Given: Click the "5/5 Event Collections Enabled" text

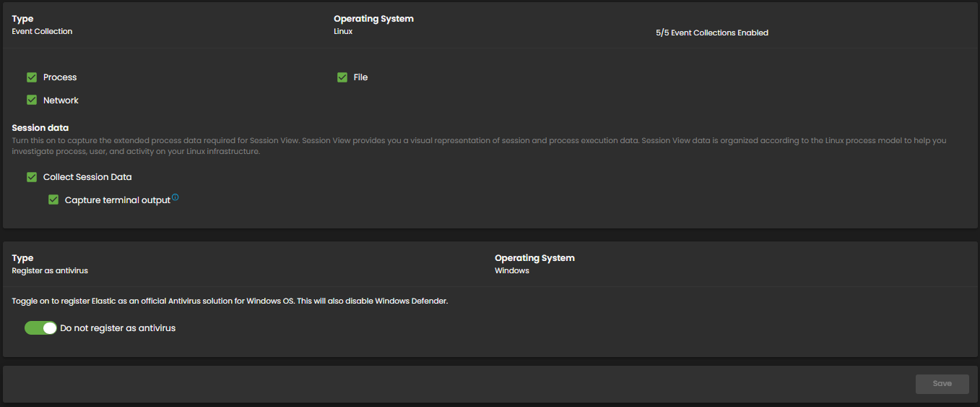Looking at the screenshot, I should point(711,33).
